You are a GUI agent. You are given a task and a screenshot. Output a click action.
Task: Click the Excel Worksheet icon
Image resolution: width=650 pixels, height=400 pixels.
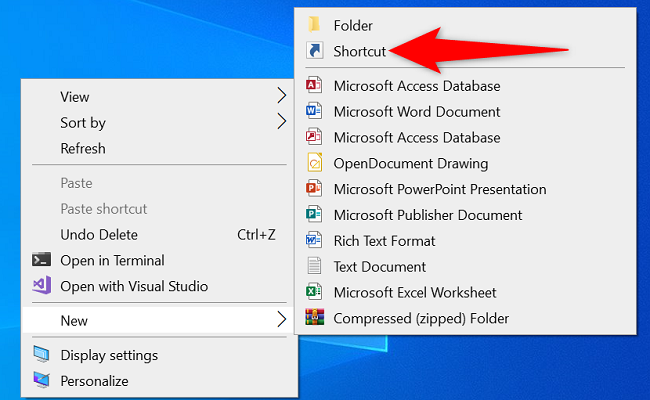314,292
